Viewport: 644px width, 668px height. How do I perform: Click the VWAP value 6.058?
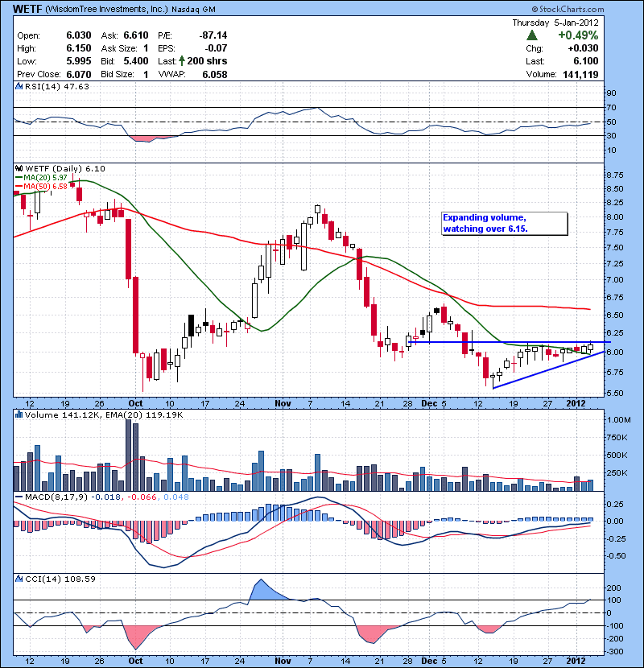tap(215, 75)
